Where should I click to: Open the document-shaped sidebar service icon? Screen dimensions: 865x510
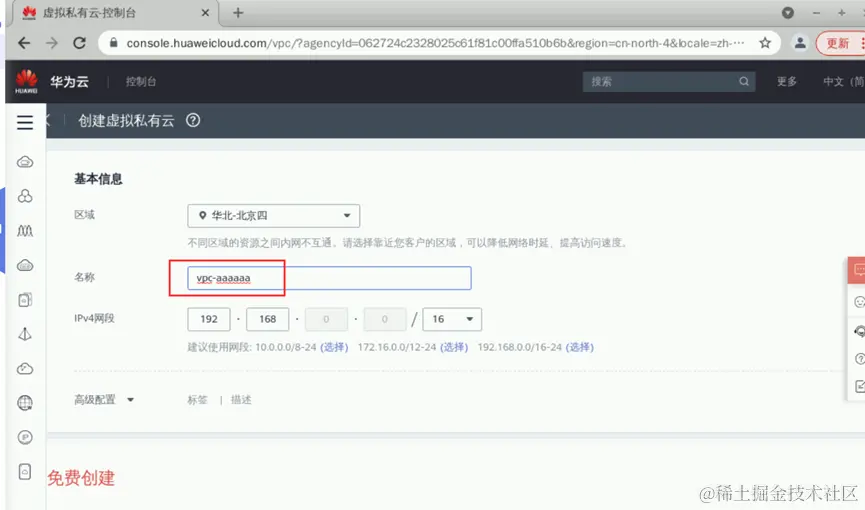pyautogui.click(x=25, y=300)
